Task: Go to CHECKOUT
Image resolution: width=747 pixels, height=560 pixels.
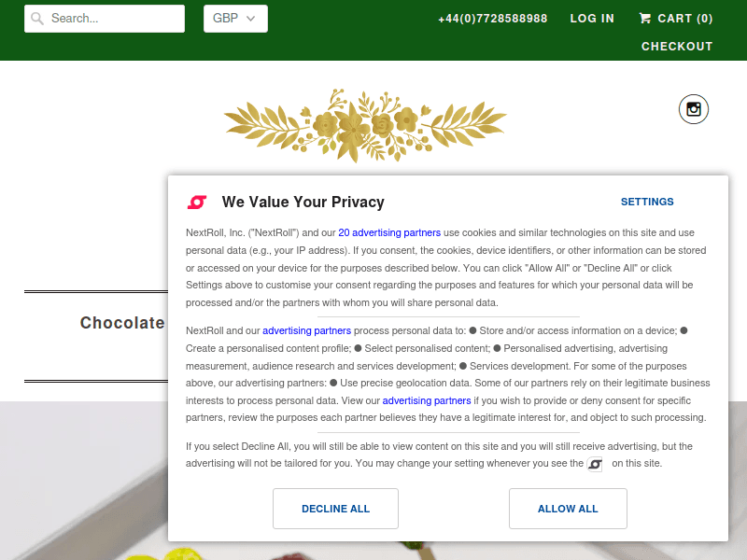Action: (676, 46)
